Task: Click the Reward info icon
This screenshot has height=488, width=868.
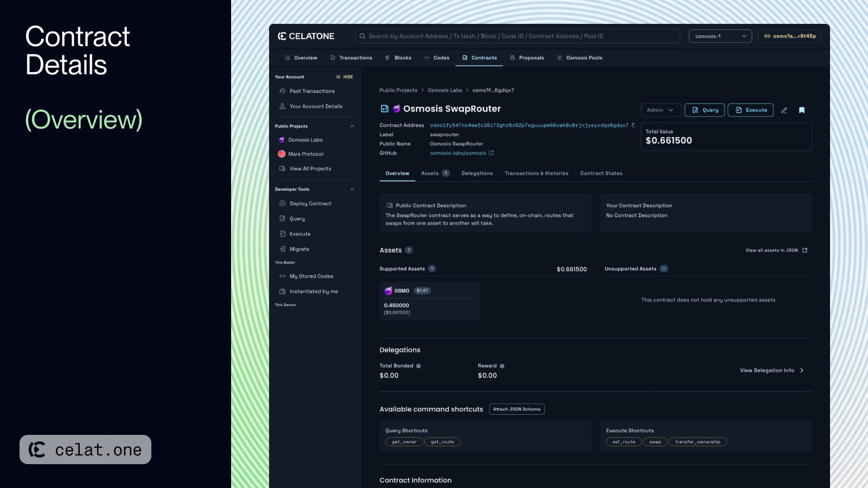Action: tap(502, 366)
